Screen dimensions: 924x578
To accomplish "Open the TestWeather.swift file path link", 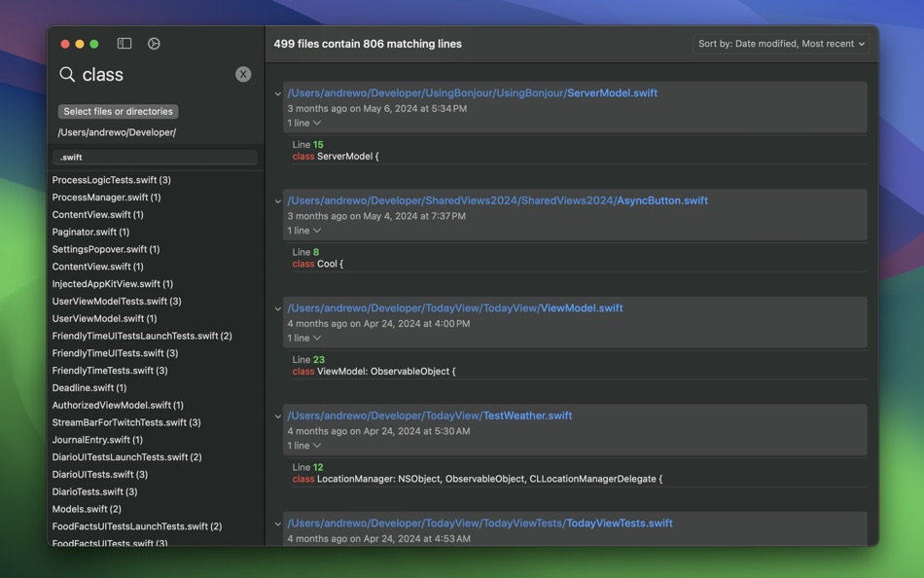I will 430,415.
